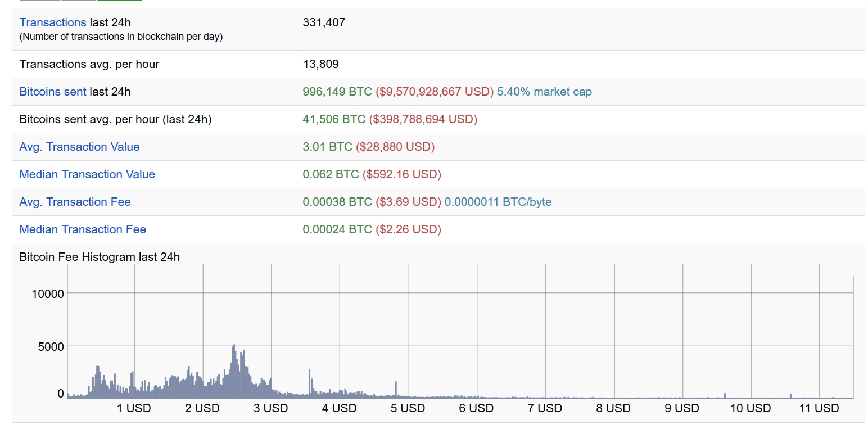868x424 pixels.
Task: Click the Bitcoin Fee Histogram title
Action: coord(100,257)
